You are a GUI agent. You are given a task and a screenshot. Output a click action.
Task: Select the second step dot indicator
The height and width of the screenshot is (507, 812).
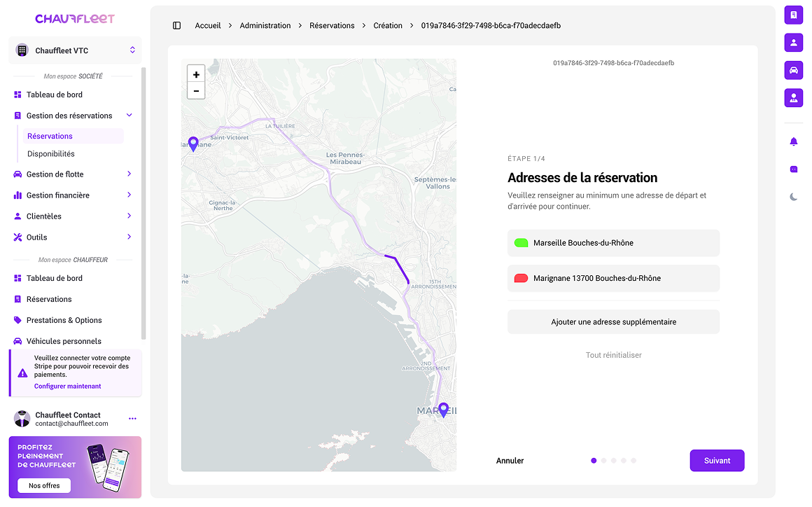[x=603, y=460]
